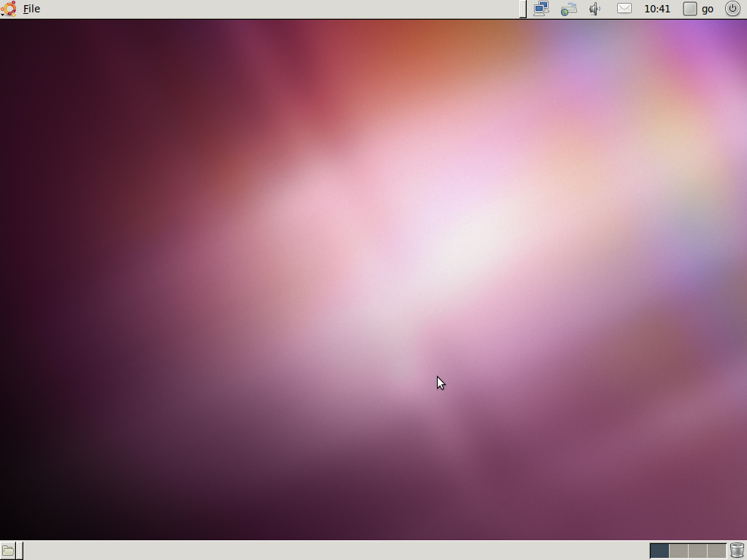
Task: Open the speaker volume control
Action: (595, 9)
